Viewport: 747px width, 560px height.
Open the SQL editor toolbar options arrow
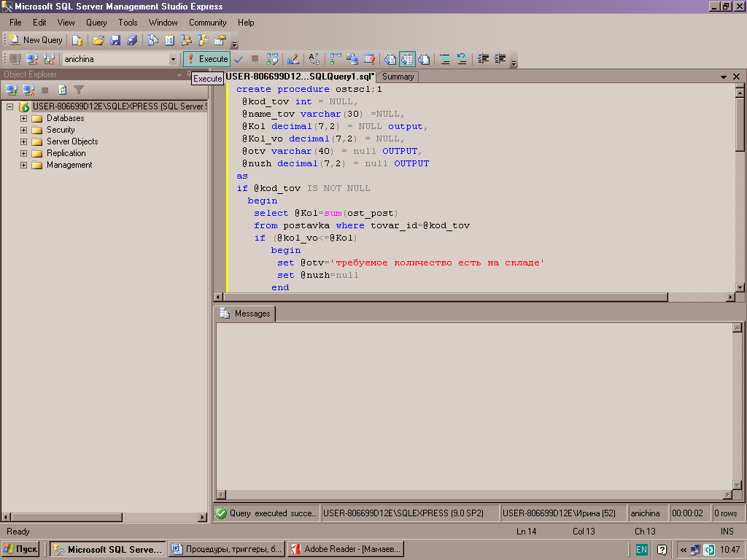[x=514, y=63]
